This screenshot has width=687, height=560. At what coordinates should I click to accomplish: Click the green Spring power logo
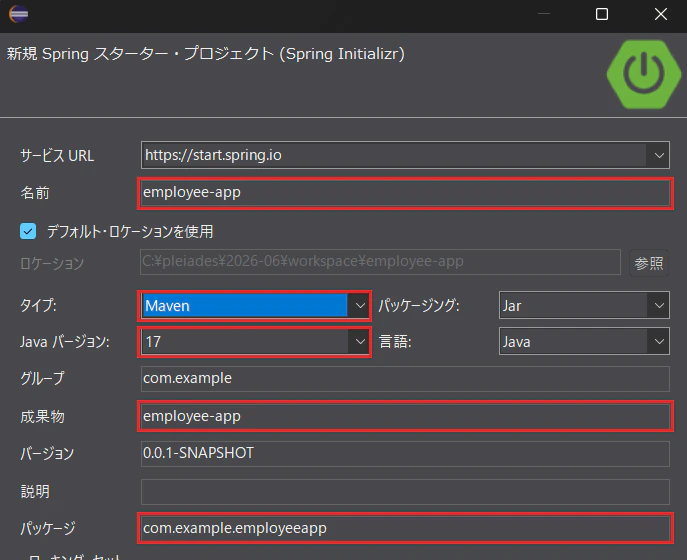[x=644, y=74]
